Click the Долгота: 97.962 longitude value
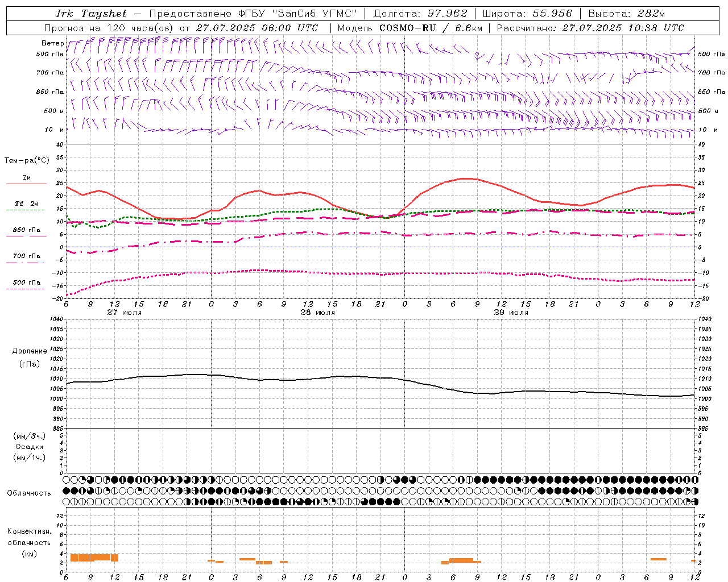 coord(420,14)
